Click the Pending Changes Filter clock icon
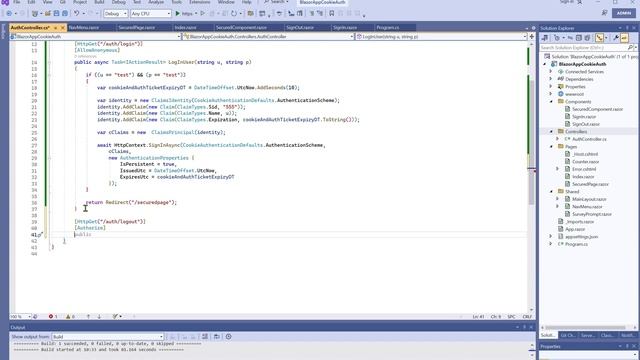Screen dimensions: 640x360 pos(557,38)
